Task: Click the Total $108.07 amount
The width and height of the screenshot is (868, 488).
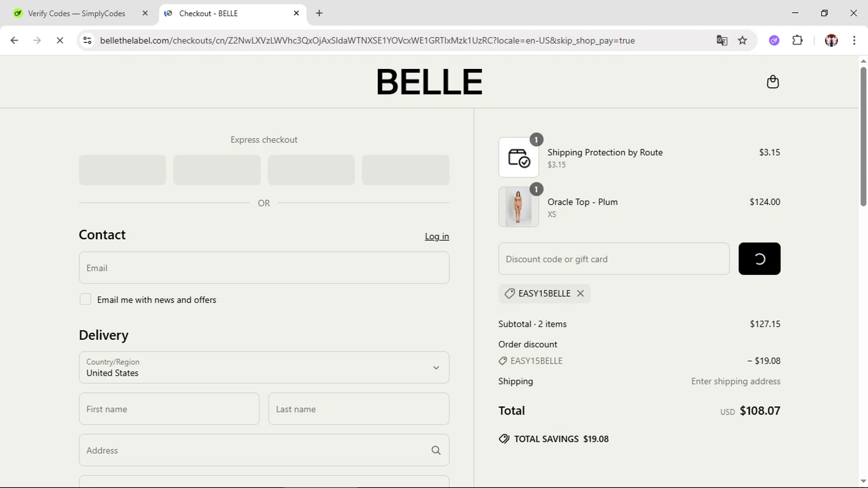Action: click(760, 410)
